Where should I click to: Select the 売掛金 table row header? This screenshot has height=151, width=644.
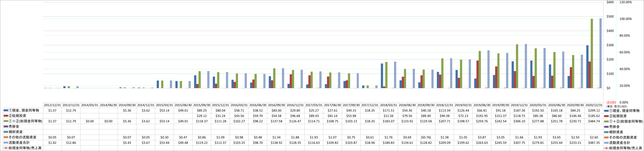pos(23,126)
